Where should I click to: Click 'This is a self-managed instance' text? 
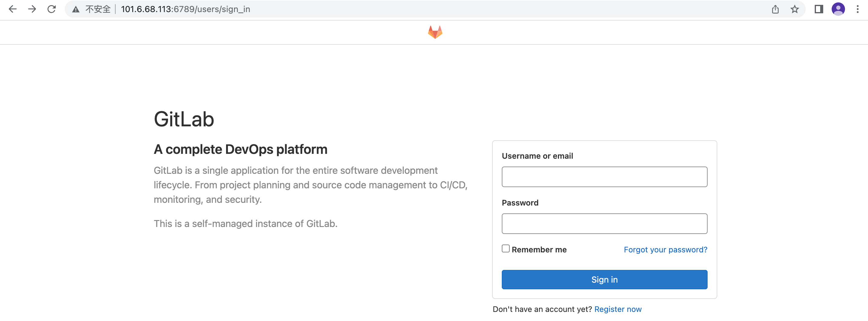(x=245, y=224)
